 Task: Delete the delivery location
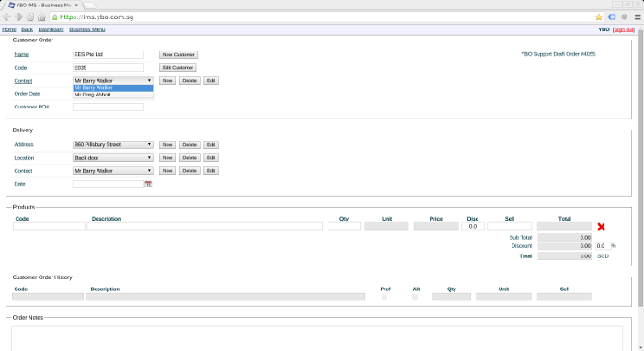coord(190,157)
